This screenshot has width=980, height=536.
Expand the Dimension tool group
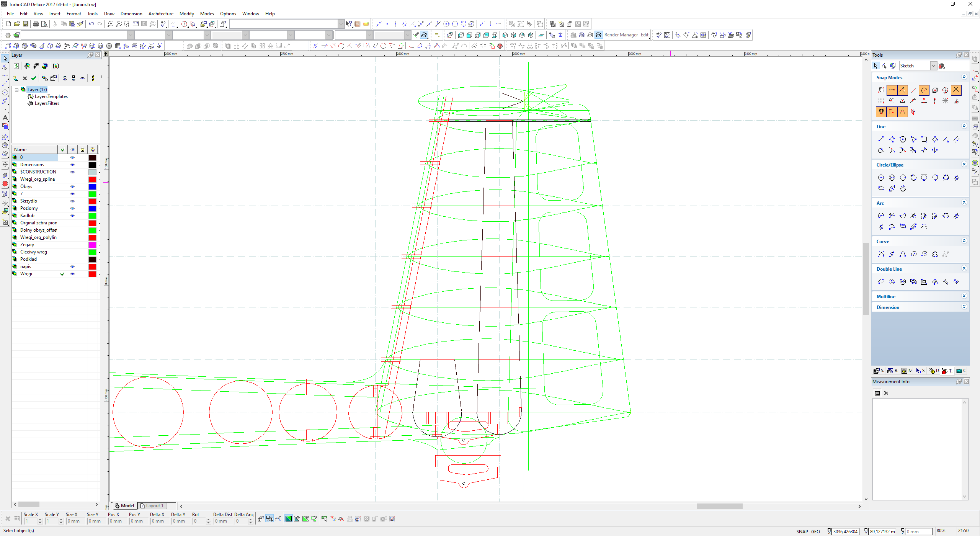pyautogui.click(x=964, y=307)
